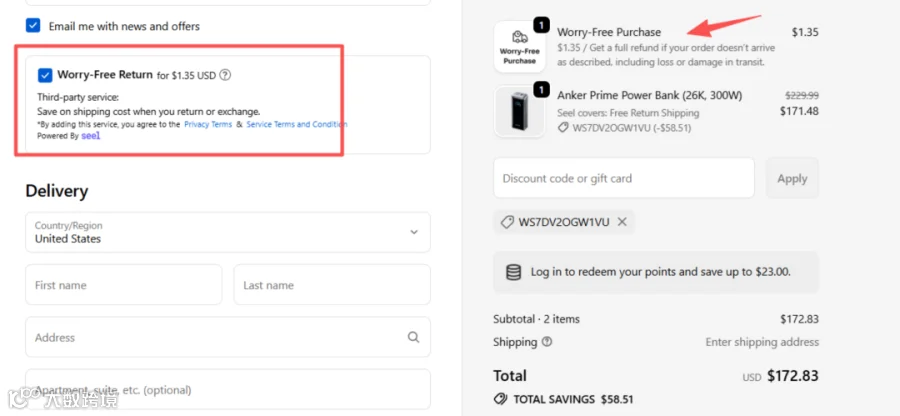Click the Shipping info question mark icon
This screenshot has height=416, width=900.
tap(547, 342)
